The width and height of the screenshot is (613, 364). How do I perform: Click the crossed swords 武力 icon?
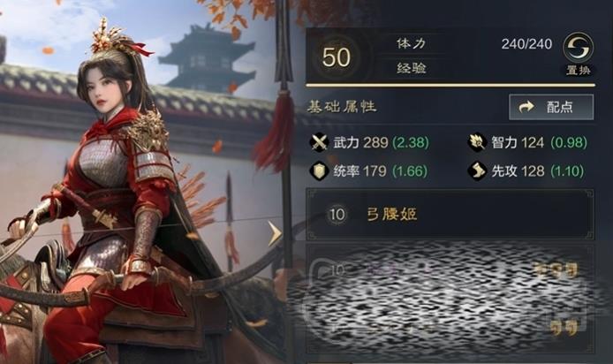[x=319, y=142]
